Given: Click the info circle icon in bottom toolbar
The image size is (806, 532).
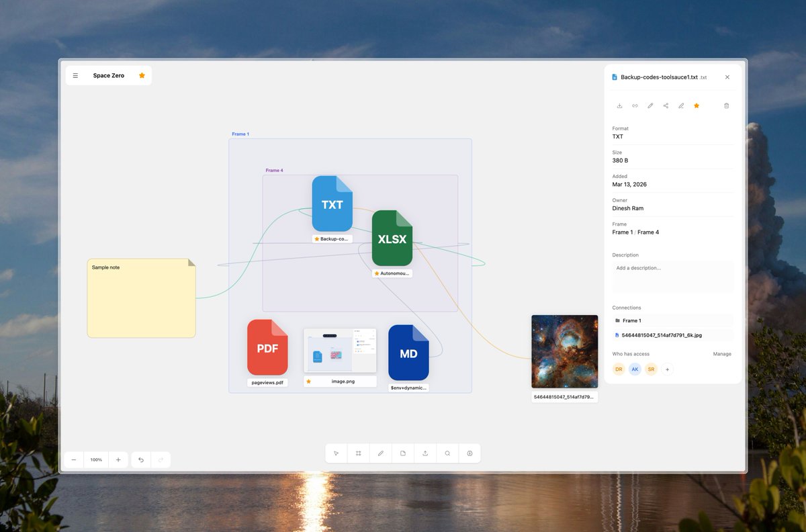Looking at the screenshot, I should point(469,453).
